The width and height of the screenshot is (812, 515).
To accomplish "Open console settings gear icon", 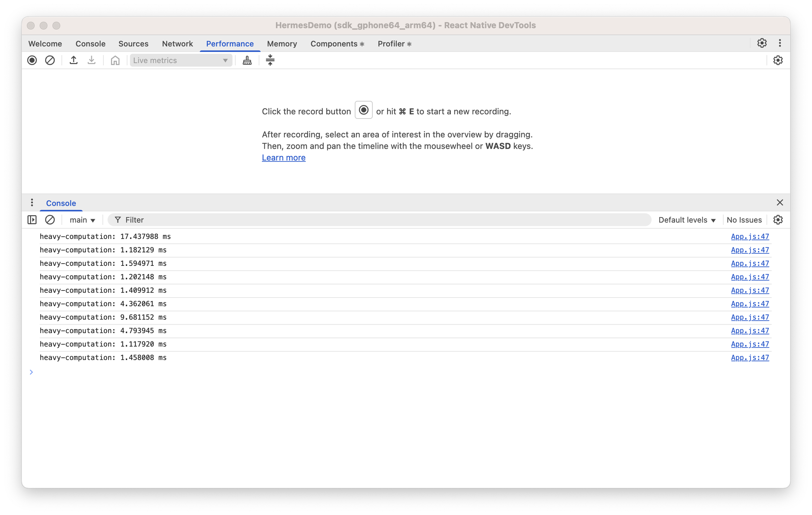I will tap(777, 220).
